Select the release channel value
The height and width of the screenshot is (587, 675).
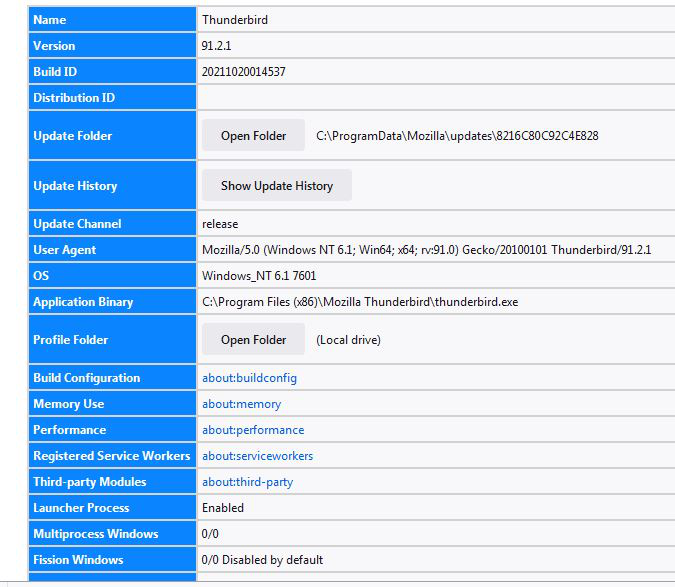(220, 224)
